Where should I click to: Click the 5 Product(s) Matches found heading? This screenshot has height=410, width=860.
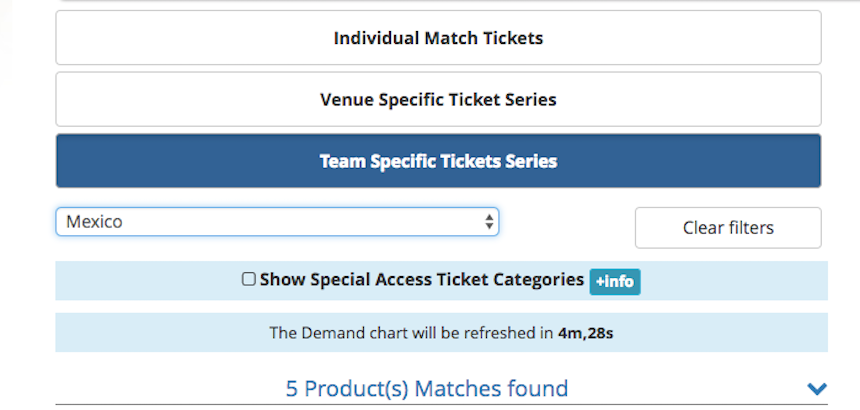point(427,389)
